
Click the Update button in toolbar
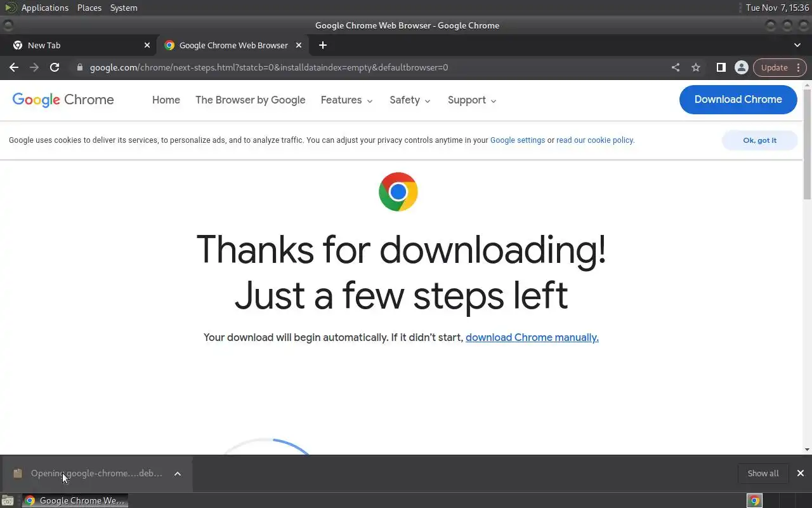click(x=780, y=67)
